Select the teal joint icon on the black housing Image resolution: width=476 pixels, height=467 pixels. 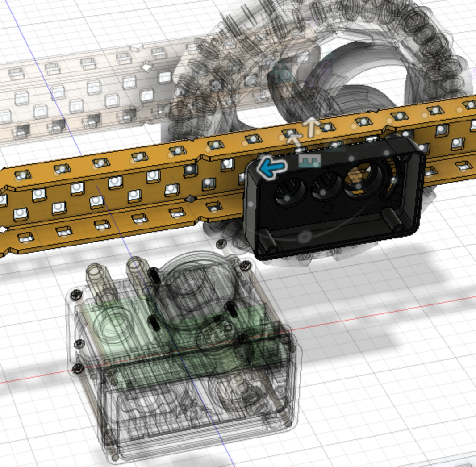pos(309,160)
